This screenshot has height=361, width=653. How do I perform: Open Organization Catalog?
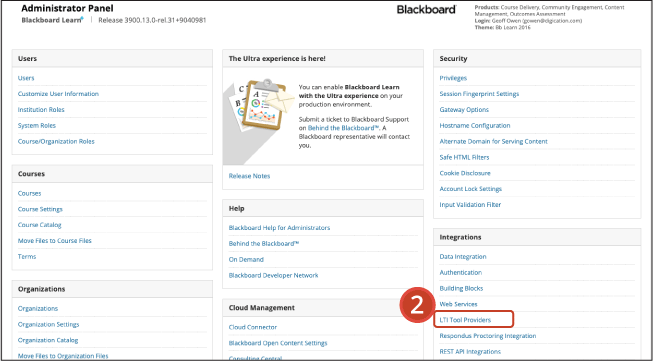click(x=48, y=340)
